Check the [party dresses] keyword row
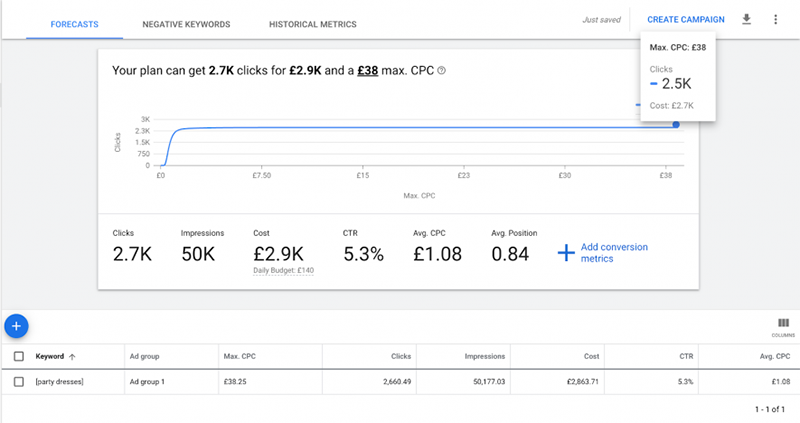800x423 pixels. pos(19,382)
